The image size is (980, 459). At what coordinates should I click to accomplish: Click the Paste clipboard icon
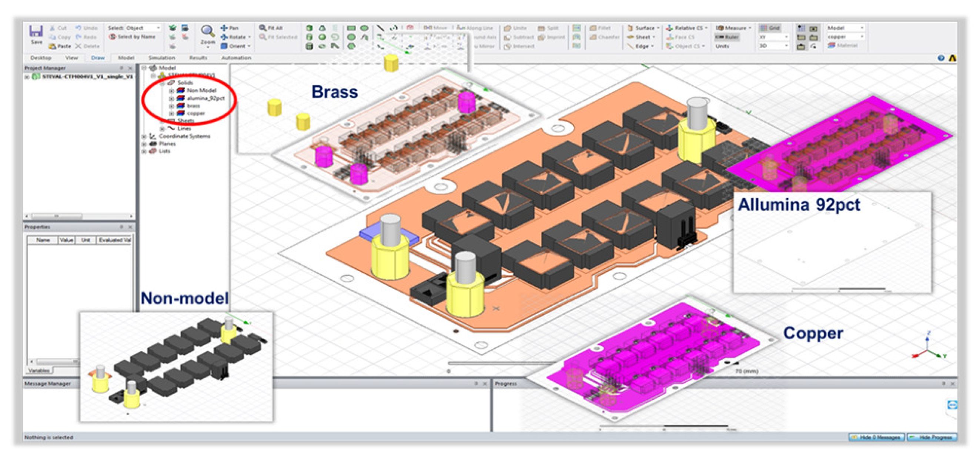(53, 46)
